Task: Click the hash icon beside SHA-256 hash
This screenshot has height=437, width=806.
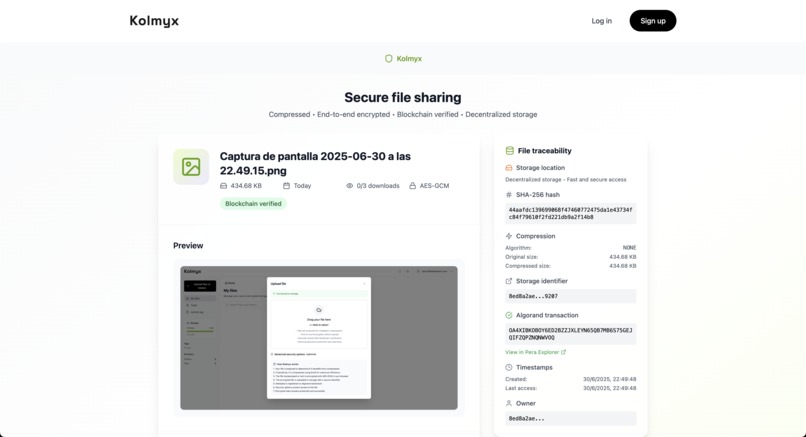Action: coord(509,195)
